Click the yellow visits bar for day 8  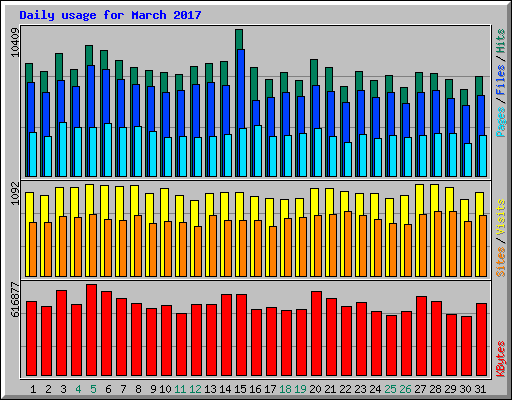click(134, 200)
